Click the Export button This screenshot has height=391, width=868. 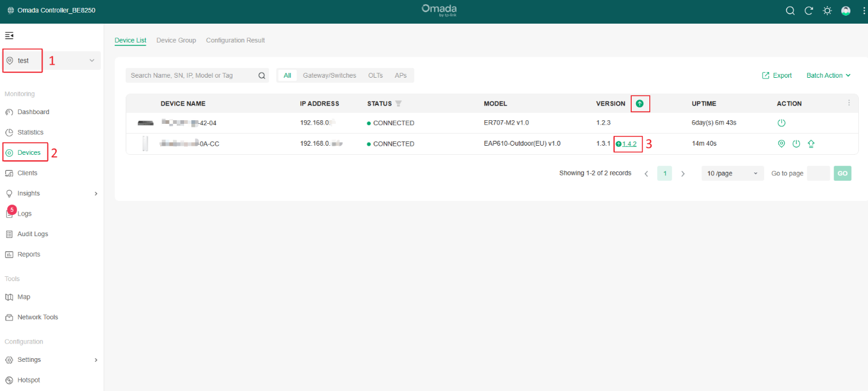tap(777, 75)
